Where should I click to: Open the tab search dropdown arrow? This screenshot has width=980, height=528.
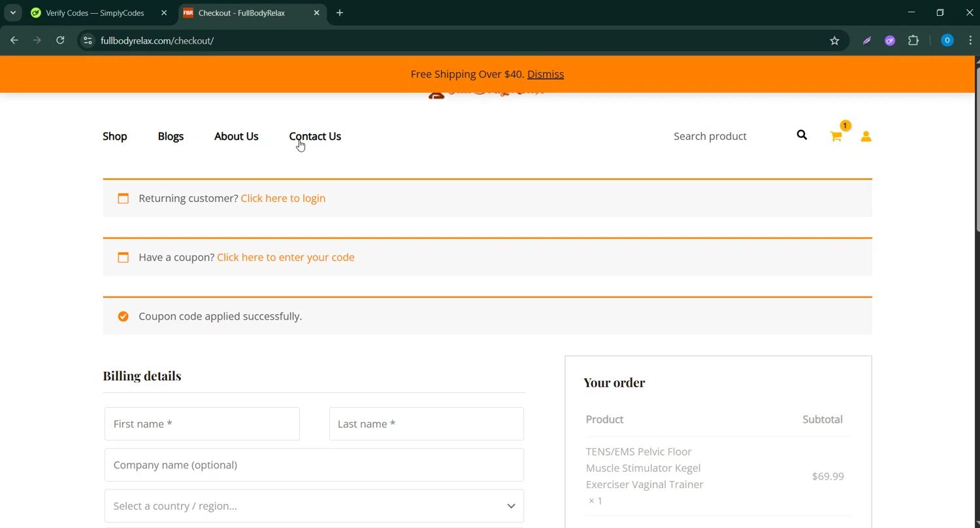click(12, 12)
